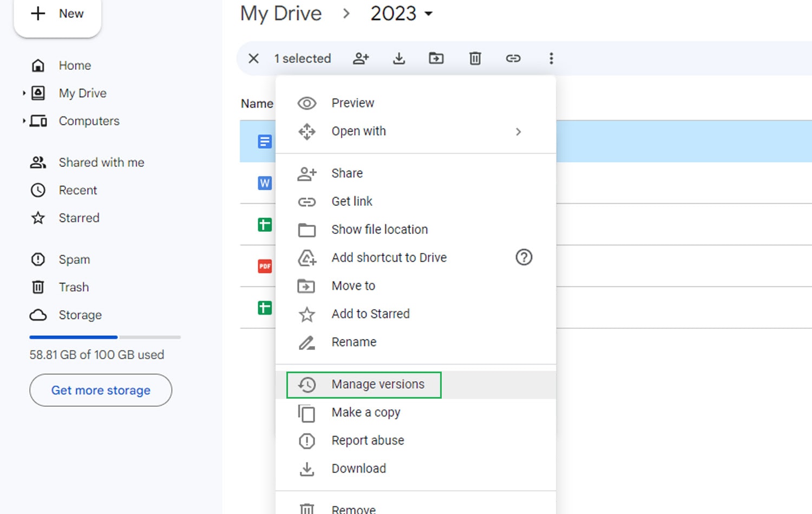Viewport: 812px width, 514px height.
Task: Click the storage usage progress bar
Action: 104,337
